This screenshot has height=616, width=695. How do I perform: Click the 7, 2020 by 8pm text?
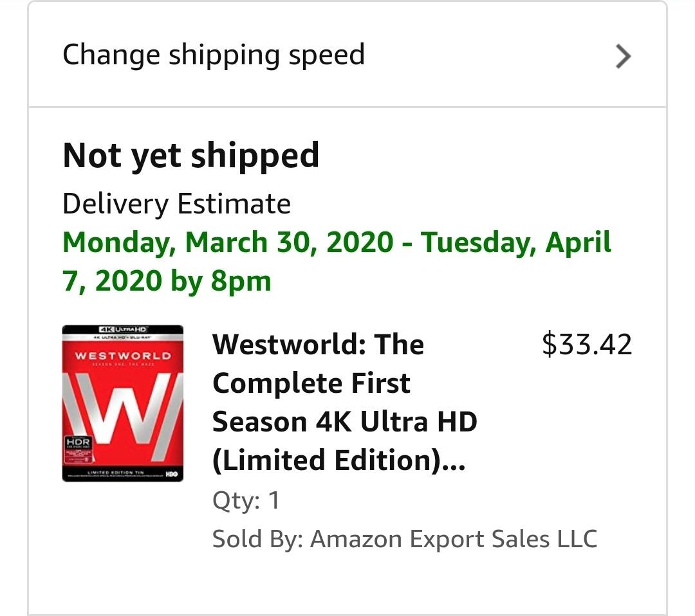click(x=167, y=281)
